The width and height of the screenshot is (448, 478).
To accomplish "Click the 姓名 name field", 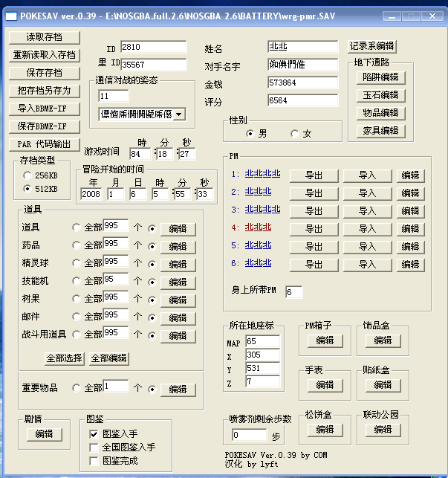I will click(x=302, y=47).
